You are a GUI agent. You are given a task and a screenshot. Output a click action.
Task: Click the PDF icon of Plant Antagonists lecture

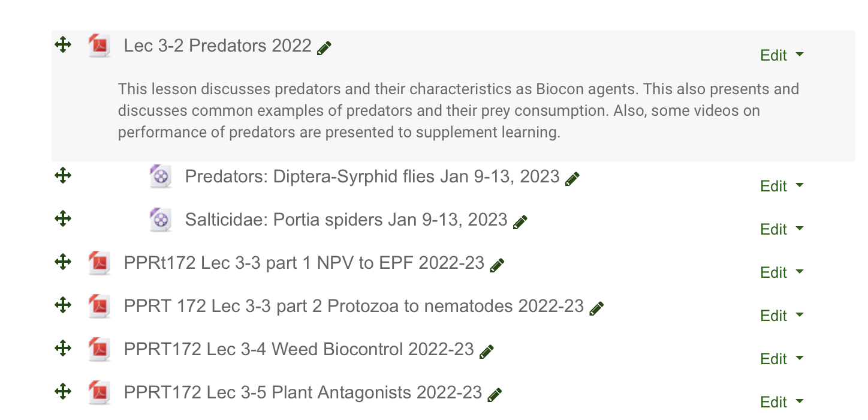pyautogui.click(x=99, y=393)
